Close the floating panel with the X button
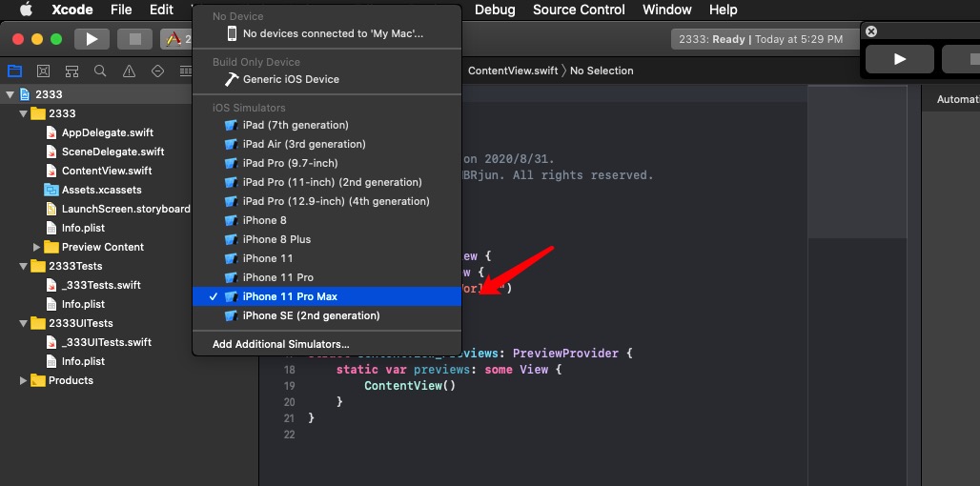 click(871, 31)
